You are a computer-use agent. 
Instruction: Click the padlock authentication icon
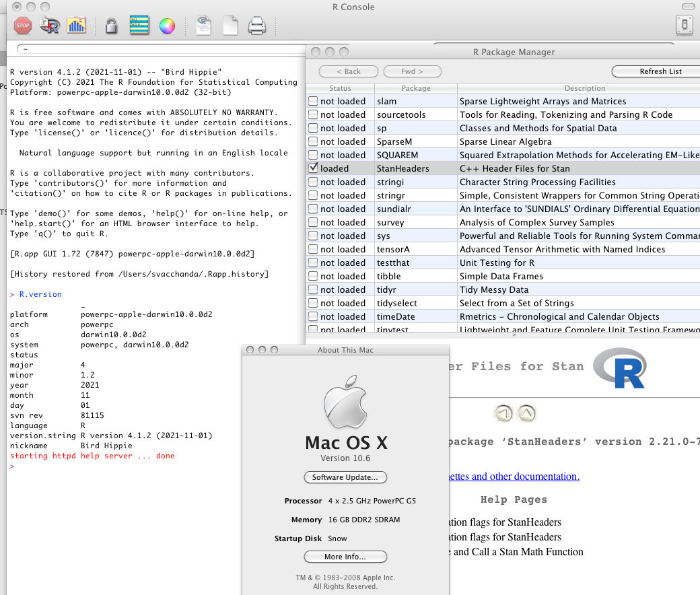tap(111, 26)
